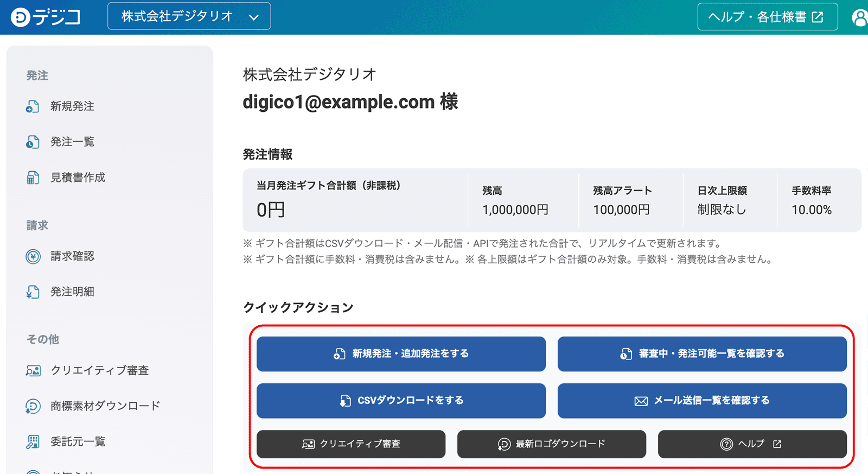Open the 発注明細 menu item
This screenshot has height=474, width=868.
[x=72, y=292]
